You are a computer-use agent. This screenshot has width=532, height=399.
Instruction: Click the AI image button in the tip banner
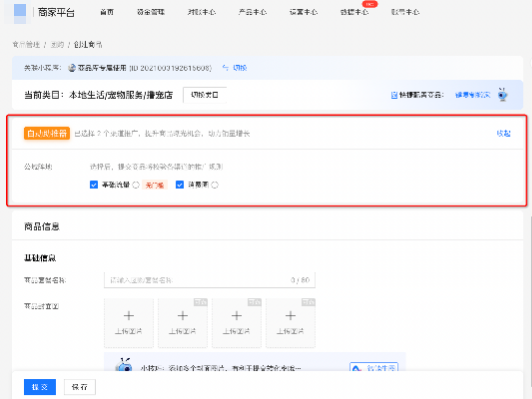(374, 367)
